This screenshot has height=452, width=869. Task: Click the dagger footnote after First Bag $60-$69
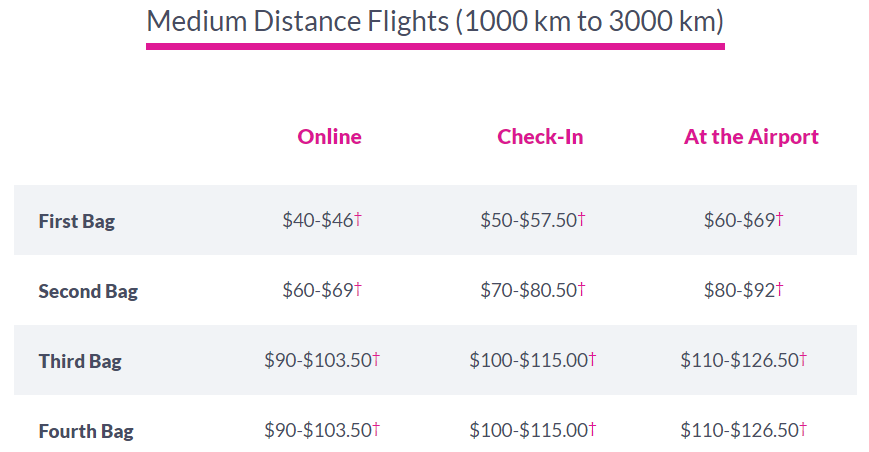pyautogui.click(x=780, y=219)
